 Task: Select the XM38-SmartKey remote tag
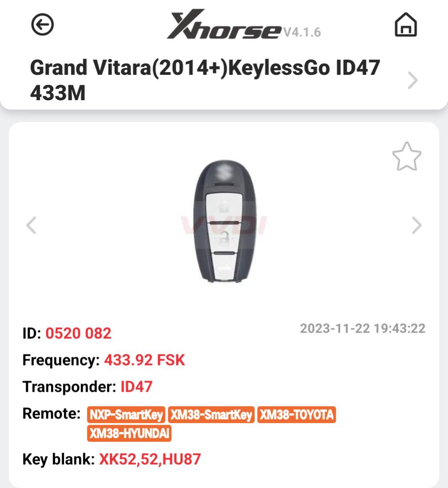click(x=211, y=415)
